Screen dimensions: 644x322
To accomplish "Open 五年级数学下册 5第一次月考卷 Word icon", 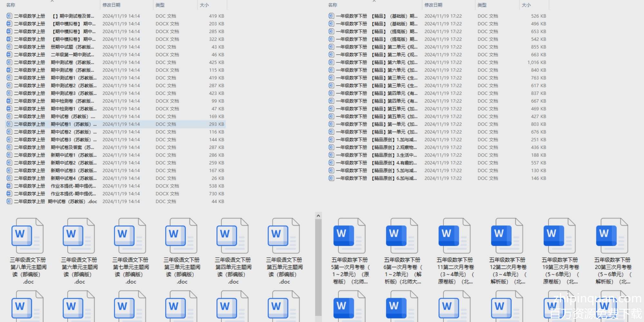I will pos(349,236).
